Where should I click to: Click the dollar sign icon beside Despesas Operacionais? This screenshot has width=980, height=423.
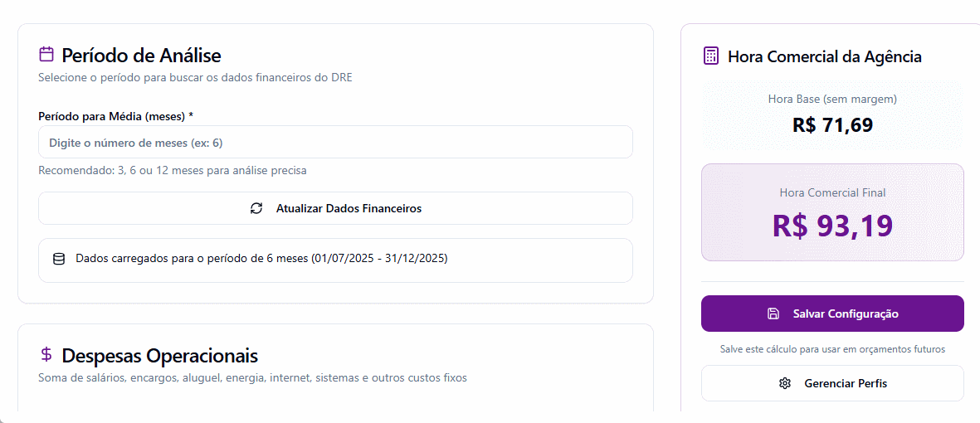coord(46,355)
